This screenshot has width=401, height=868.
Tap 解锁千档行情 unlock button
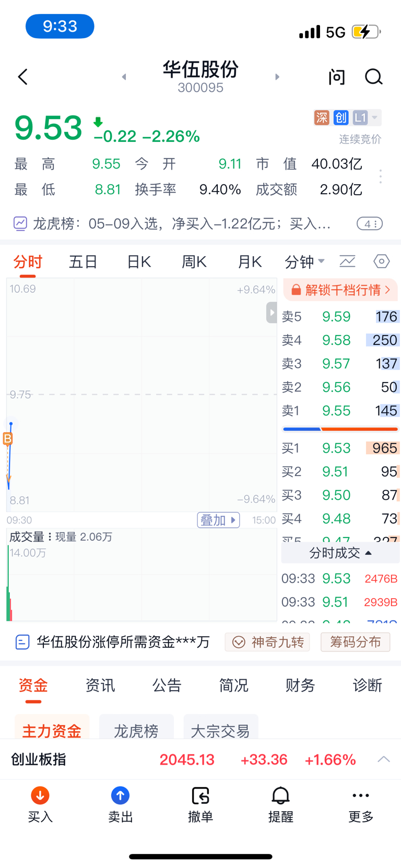tap(340, 290)
